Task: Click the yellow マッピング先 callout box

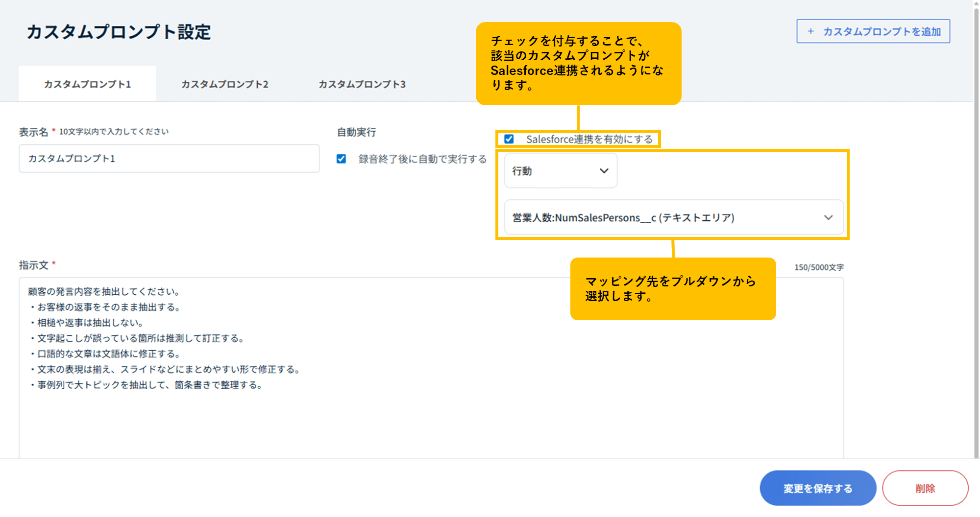Action: (673, 289)
